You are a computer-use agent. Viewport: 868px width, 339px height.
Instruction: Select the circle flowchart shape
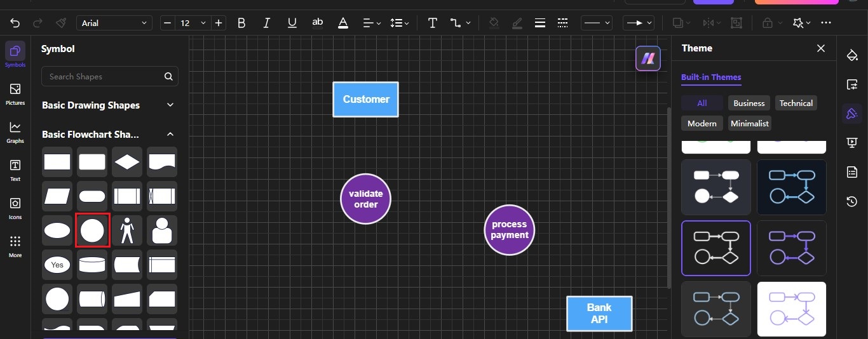click(92, 230)
